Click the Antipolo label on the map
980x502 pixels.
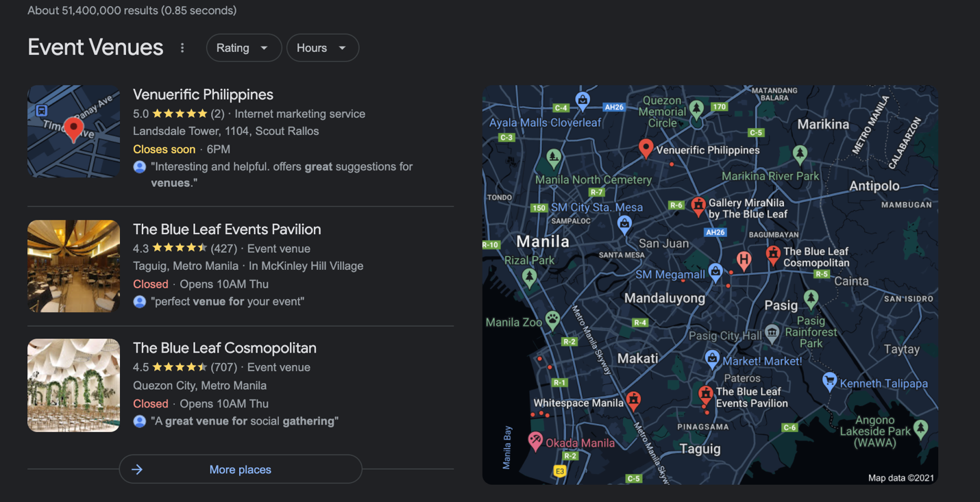(x=874, y=186)
